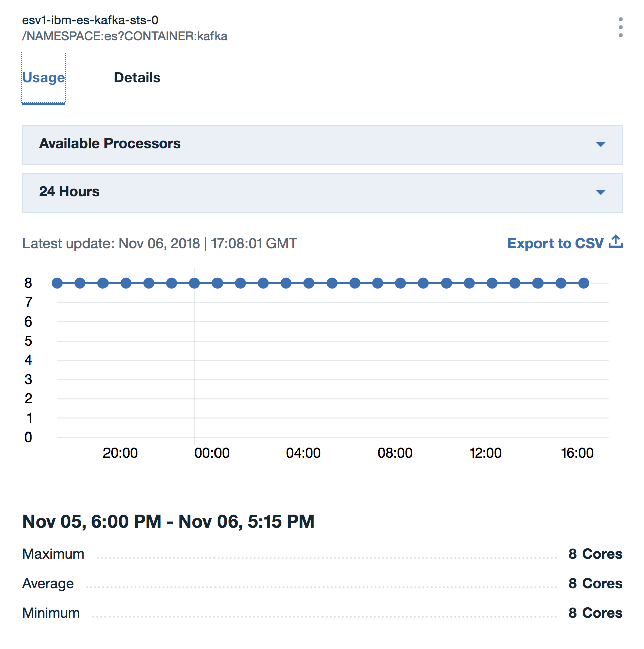Open the three-dot overflow menu
Screen dimensions: 644x649
(x=621, y=27)
